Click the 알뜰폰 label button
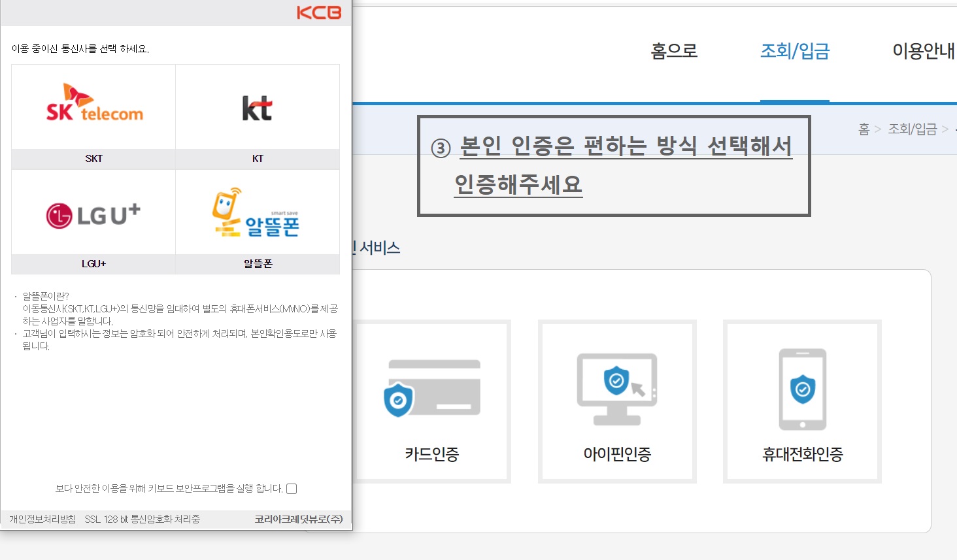This screenshot has height=560, width=957. point(258,264)
